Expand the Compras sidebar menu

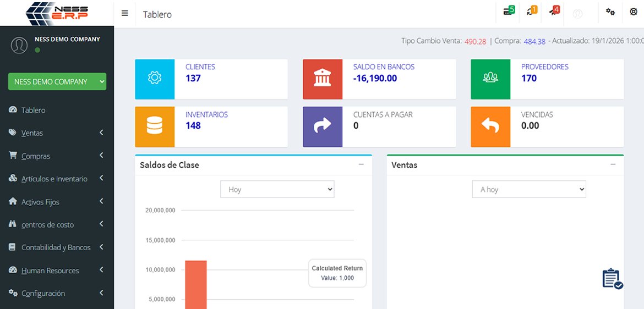36,156
